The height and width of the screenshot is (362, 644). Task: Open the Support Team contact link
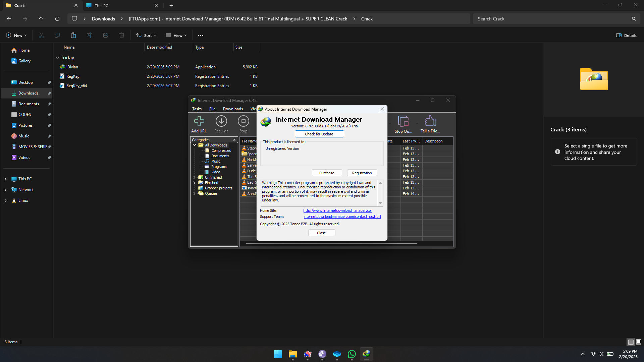[342, 217]
